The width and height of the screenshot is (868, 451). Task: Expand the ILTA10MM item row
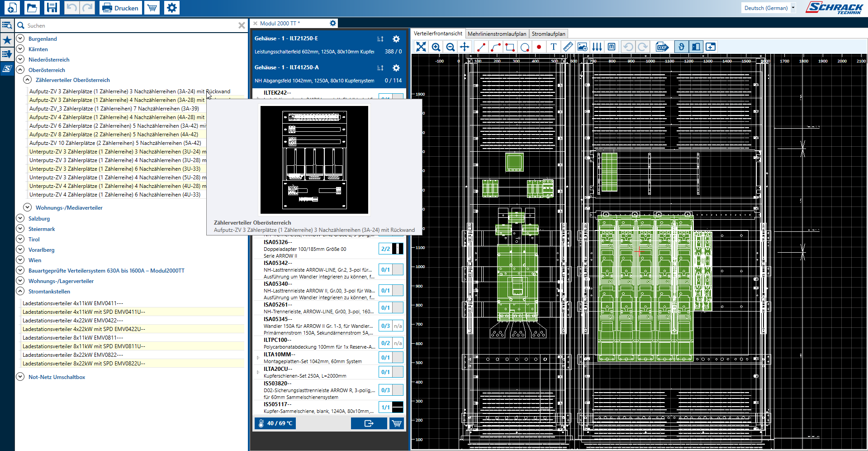tap(258, 358)
